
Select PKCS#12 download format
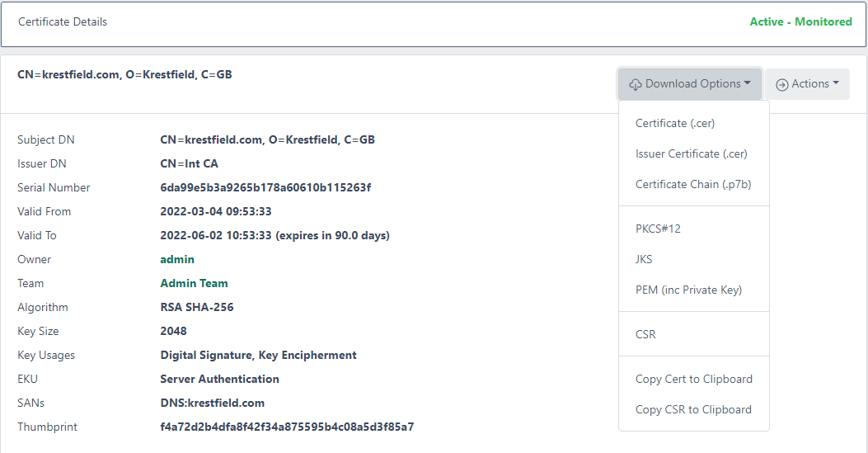(658, 229)
